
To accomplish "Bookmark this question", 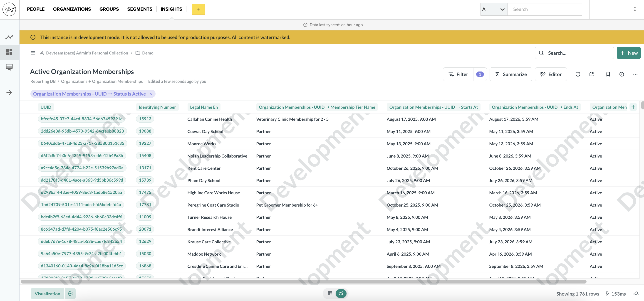I will (x=608, y=74).
